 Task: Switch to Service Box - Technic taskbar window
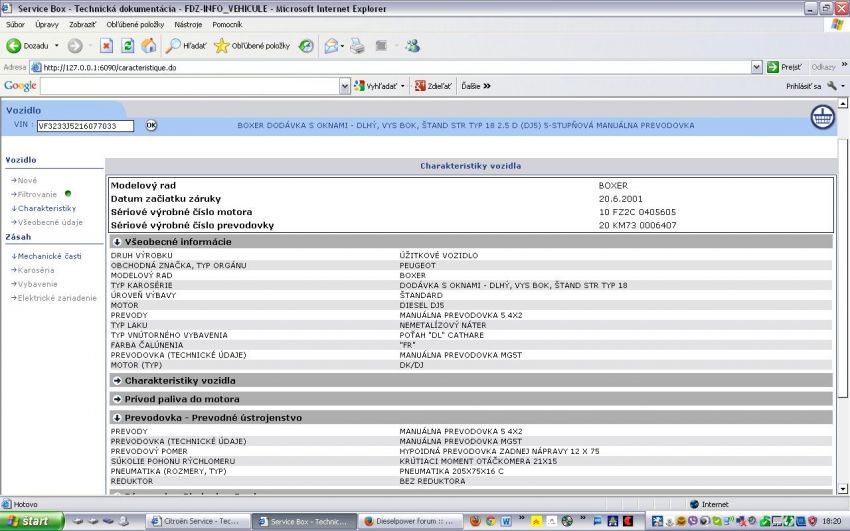point(304,521)
